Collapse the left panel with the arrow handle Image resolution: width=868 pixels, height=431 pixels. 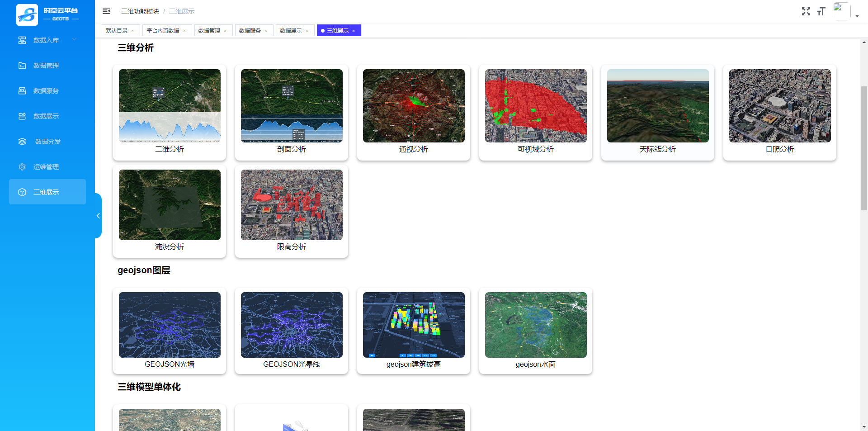(98, 216)
